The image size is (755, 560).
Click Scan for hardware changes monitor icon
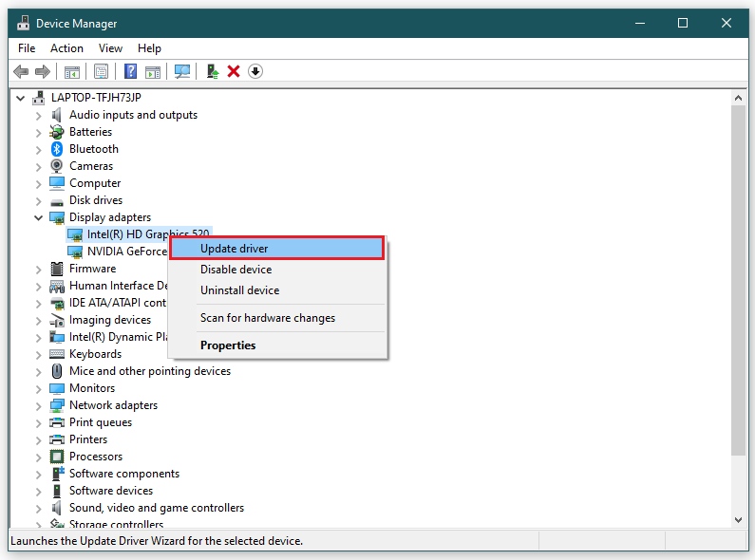[182, 72]
